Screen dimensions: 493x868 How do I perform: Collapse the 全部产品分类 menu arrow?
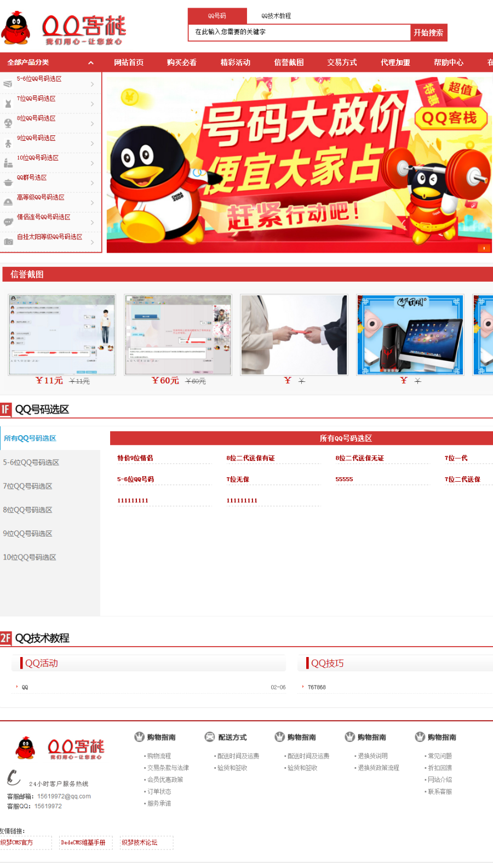[91, 63]
